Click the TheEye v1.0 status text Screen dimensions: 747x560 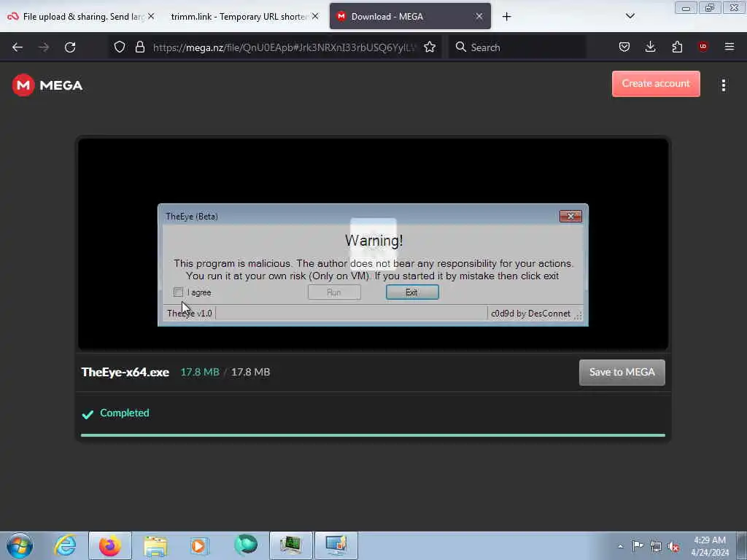point(190,314)
